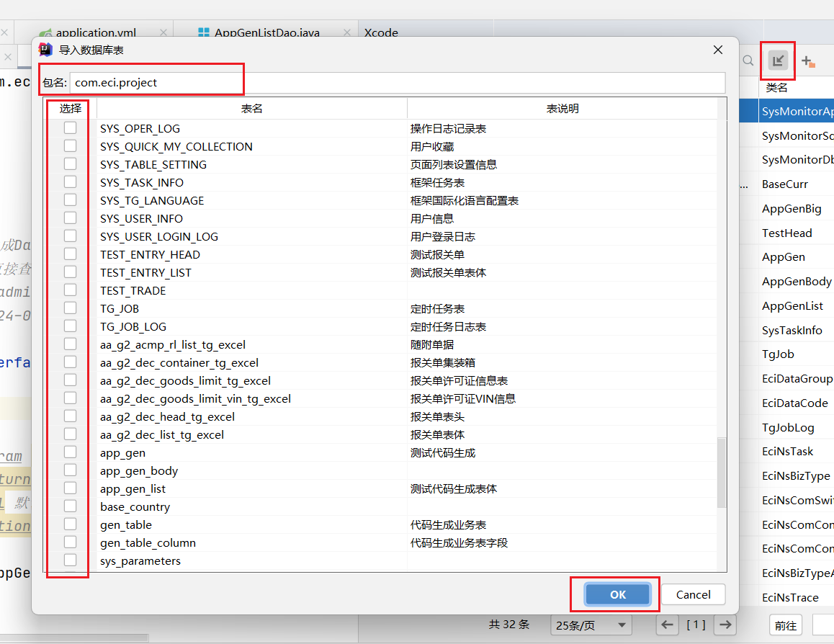Click the 前往 go-to button
This screenshot has height=644, width=834.
pos(786,625)
